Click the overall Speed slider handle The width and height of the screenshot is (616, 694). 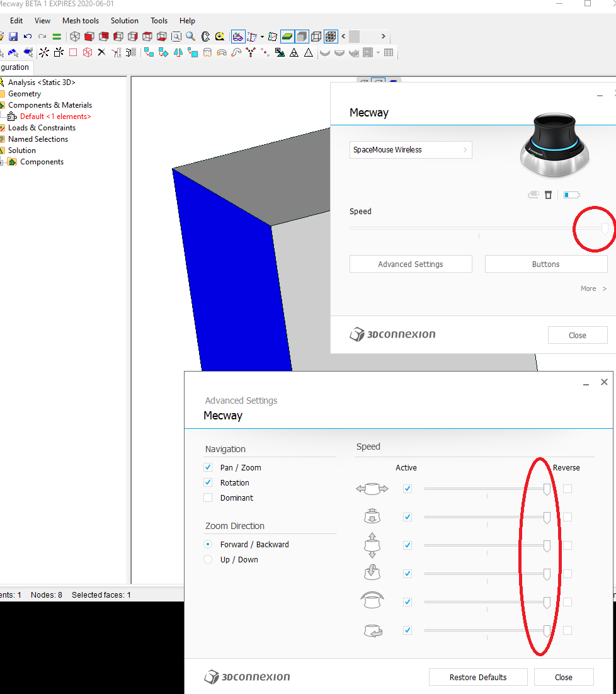(x=605, y=229)
